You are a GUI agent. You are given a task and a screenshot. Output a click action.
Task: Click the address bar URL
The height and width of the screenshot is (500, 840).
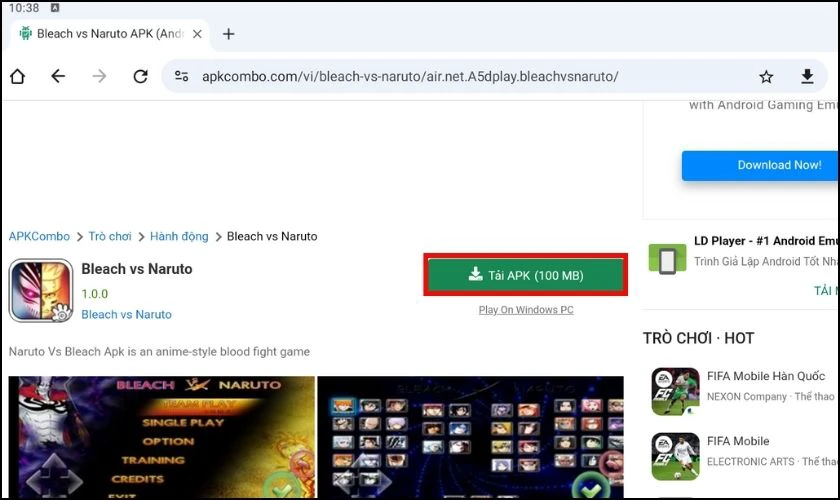[410, 77]
